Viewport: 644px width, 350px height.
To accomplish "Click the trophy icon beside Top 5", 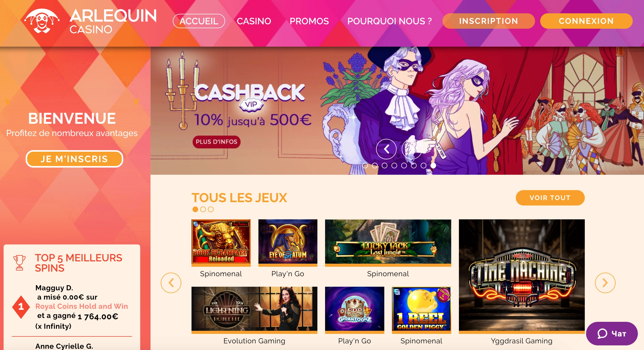I will (x=19, y=263).
